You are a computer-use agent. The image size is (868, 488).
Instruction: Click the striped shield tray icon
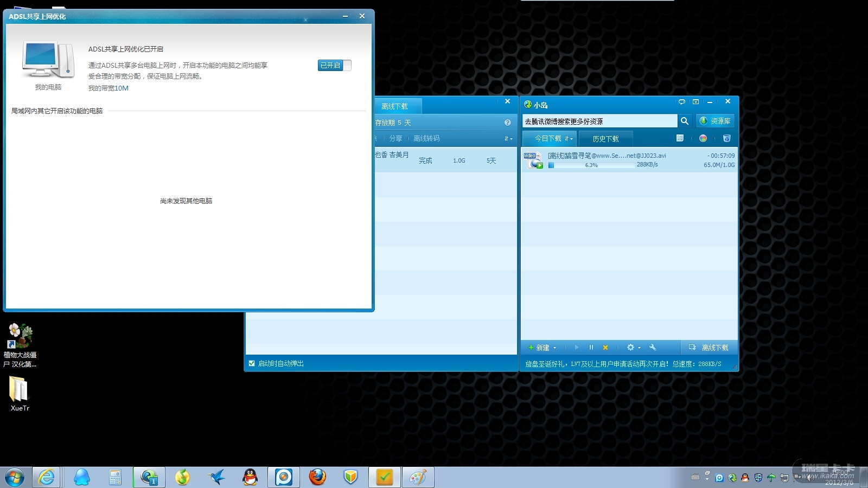click(758, 478)
